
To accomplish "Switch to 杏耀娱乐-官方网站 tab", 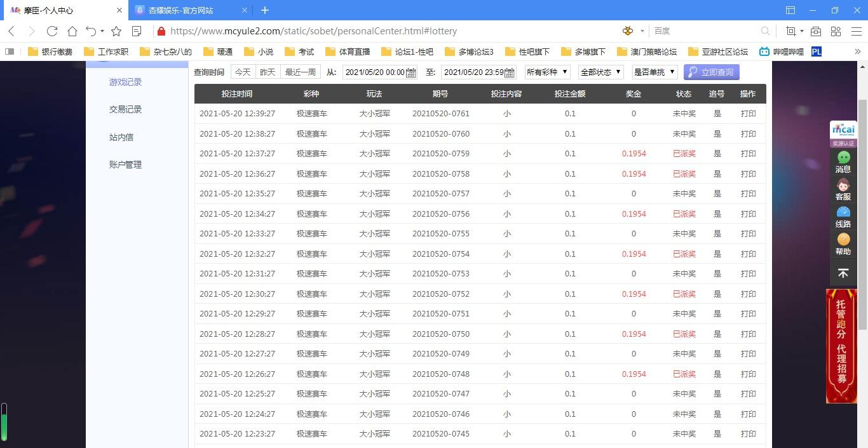I will tap(180, 11).
